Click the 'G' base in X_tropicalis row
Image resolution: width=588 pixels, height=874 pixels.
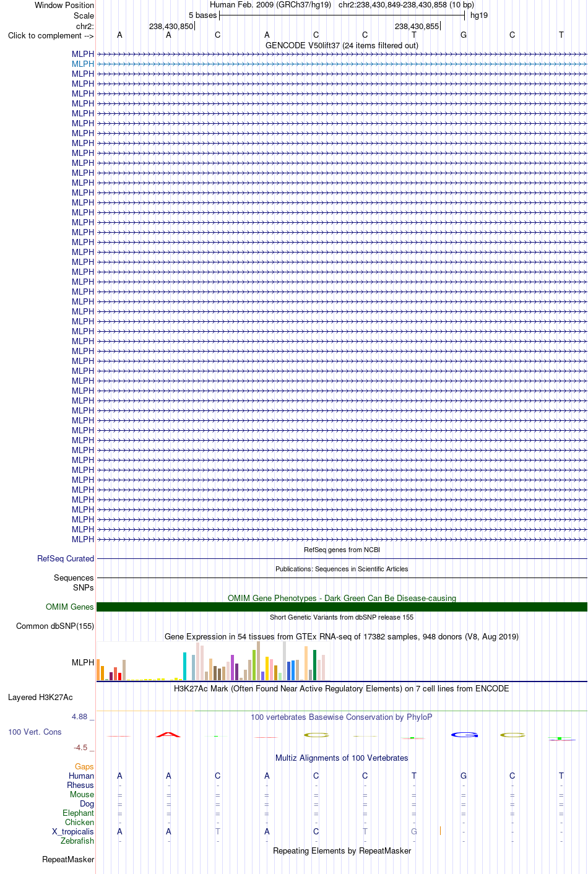(414, 831)
